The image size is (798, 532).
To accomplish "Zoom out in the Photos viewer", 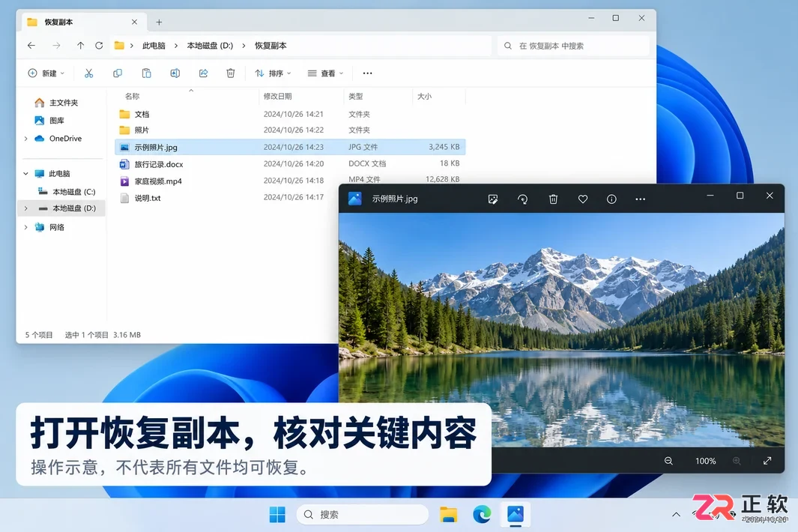I will (x=668, y=461).
